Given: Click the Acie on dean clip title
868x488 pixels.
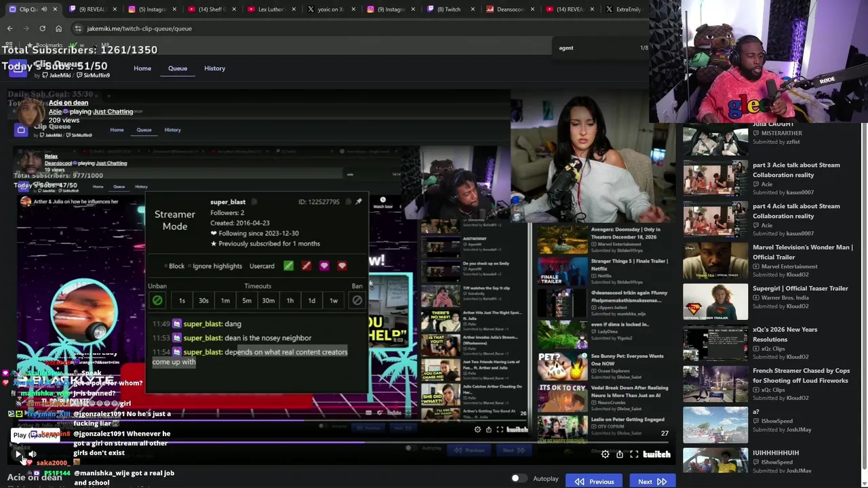Looking at the screenshot, I should pyautogui.click(x=68, y=102).
